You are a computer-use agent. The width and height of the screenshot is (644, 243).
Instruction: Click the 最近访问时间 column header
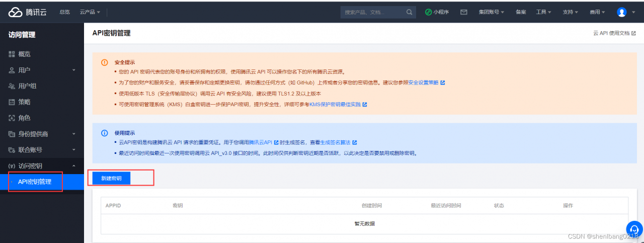(446, 206)
